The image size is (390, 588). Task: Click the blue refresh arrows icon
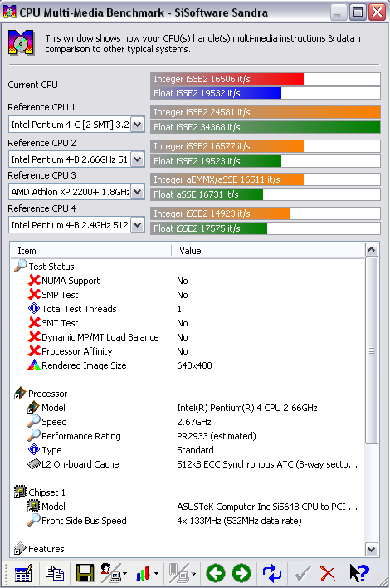[x=272, y=573]
